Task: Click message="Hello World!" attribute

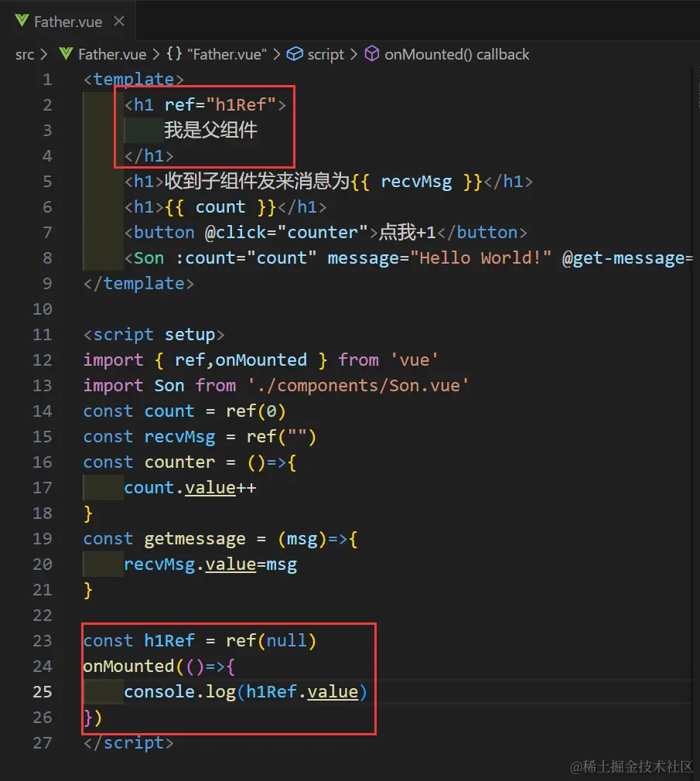Action: 439,258
